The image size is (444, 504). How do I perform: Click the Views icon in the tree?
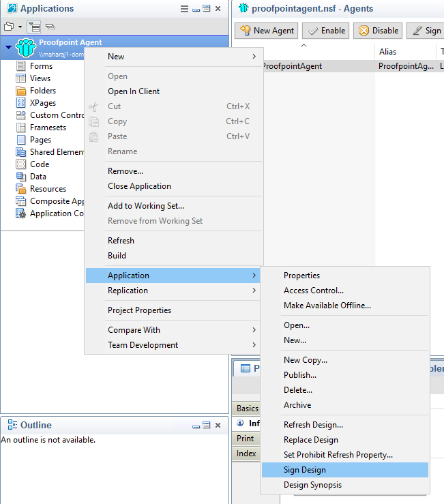point(20,78)
